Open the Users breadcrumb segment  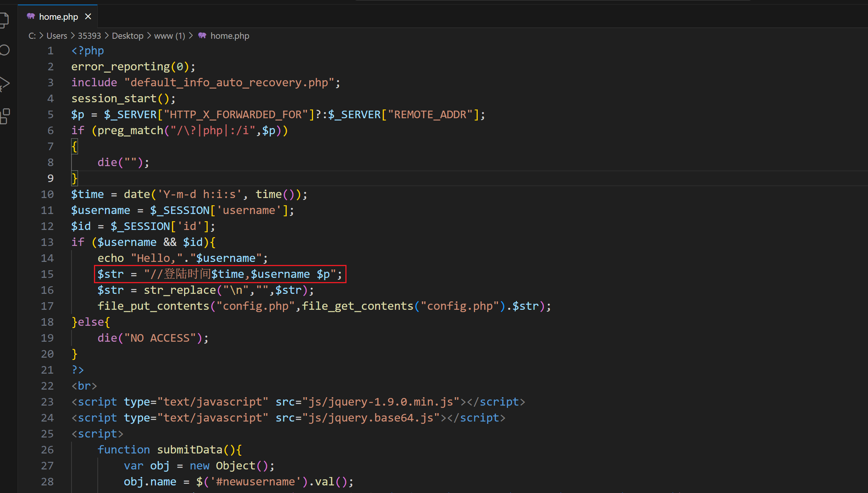pyautogui.click(x=57, y=36)
